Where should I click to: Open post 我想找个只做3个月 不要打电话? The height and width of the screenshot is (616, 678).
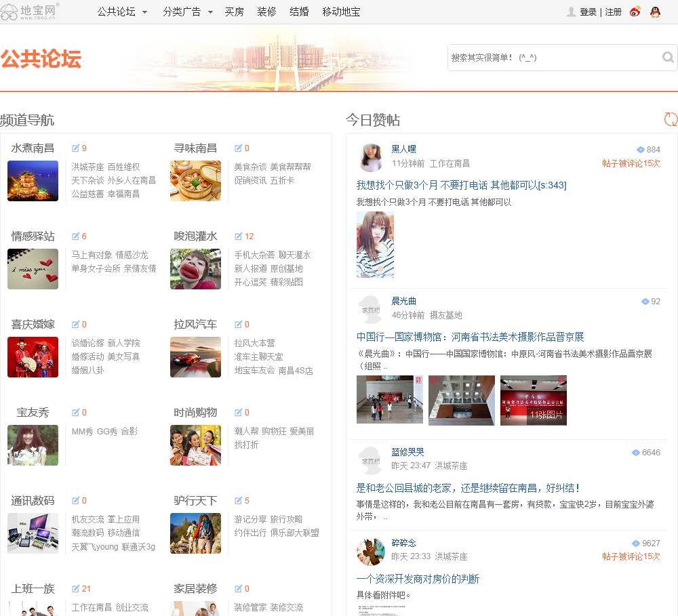coord(461,185)
